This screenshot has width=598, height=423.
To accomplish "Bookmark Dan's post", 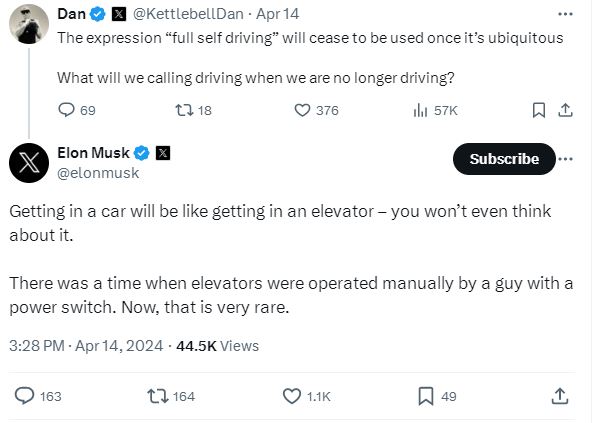I will click(539, 110).
